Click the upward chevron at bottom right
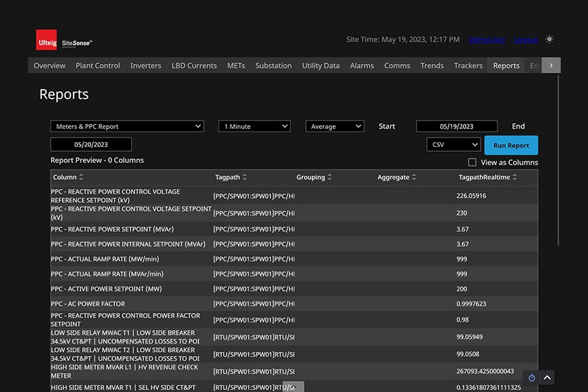This screenshot has width=588, height=392. tap(547, 378)
